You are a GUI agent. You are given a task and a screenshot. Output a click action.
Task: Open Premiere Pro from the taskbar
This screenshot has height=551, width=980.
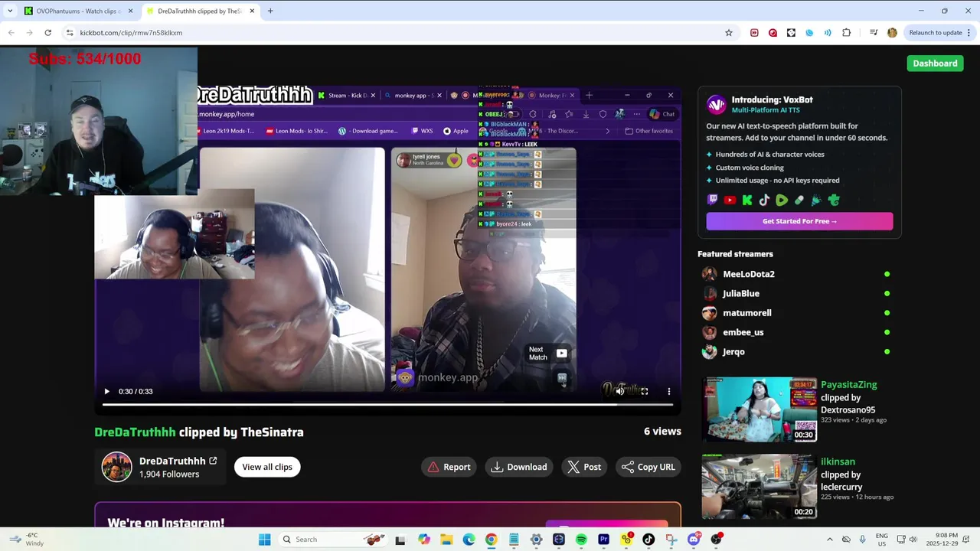click(603, 540)
